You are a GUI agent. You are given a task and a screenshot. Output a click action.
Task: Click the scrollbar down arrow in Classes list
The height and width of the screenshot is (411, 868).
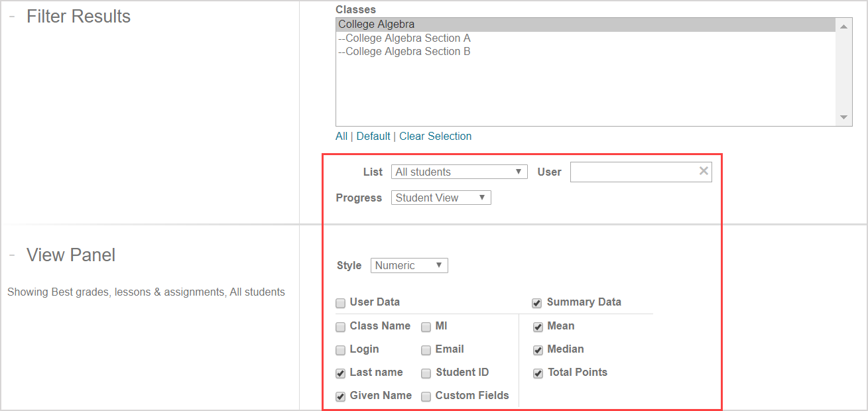pos(843,117)
